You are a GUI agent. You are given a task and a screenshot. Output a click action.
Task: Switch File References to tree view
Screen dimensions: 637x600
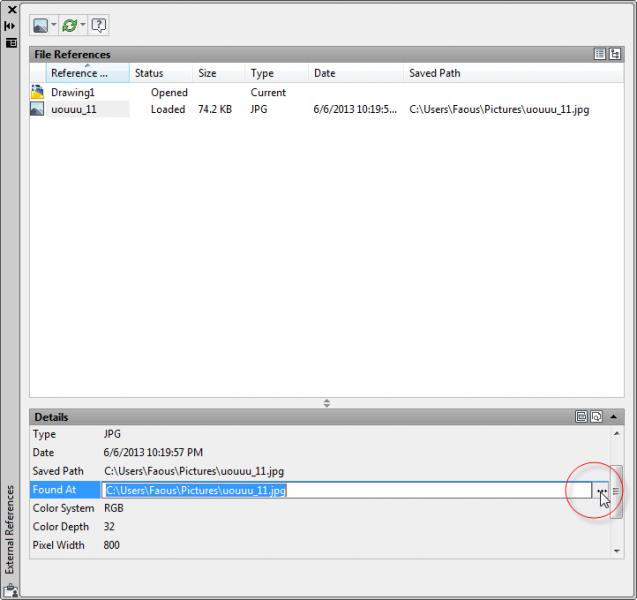615,54
